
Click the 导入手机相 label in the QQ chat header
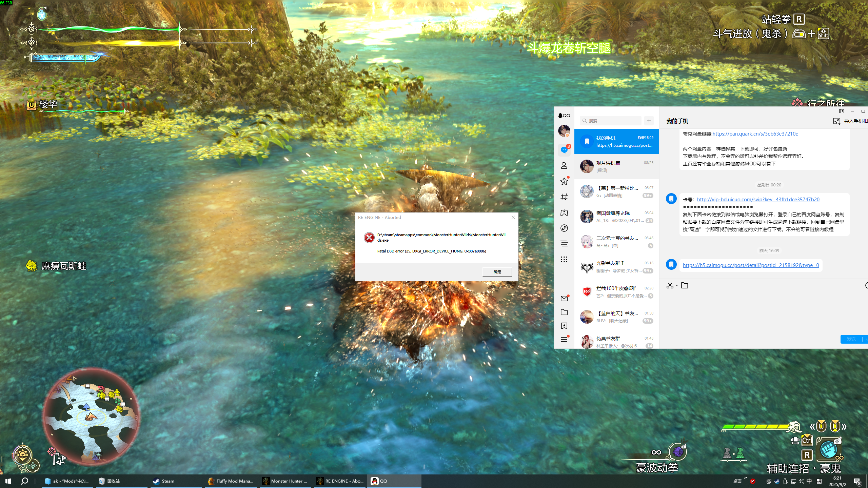pyautogui.click(x=856, y=121)
